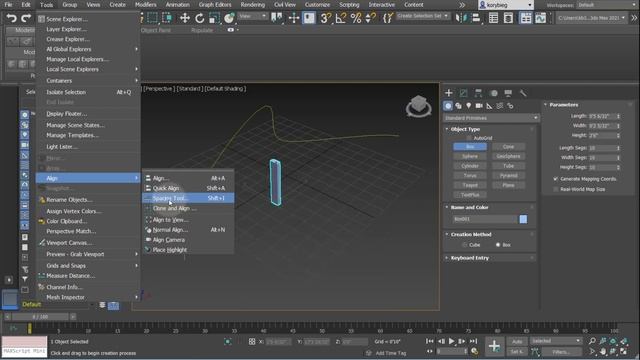The image size is (640, 360).
Task: Toggle the Angle Snap icon
Action: pos(340,18)
